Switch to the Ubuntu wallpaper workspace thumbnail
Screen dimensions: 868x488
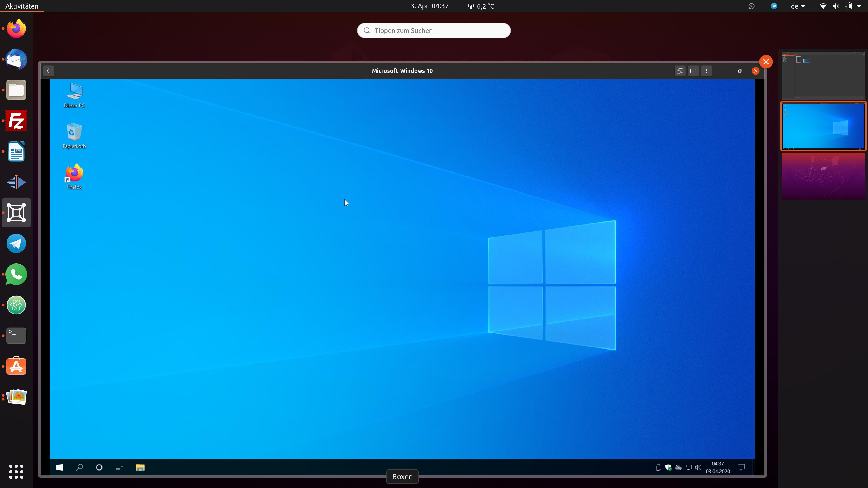[x=823, y=176]
